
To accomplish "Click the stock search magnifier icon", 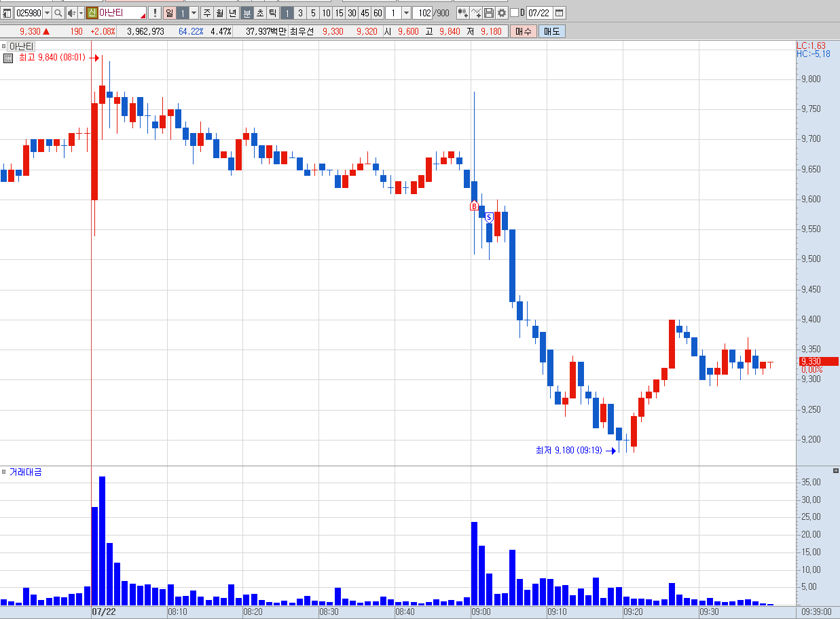I will click(58, 13).
